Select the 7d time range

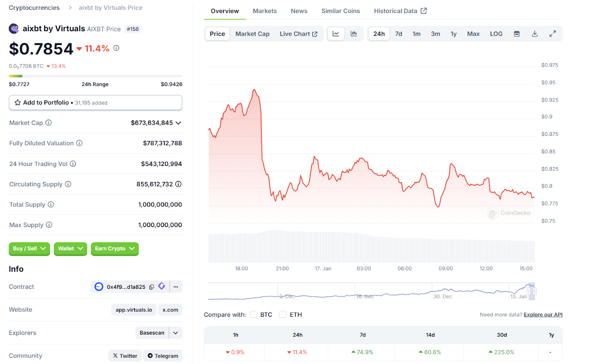point(399,34)
